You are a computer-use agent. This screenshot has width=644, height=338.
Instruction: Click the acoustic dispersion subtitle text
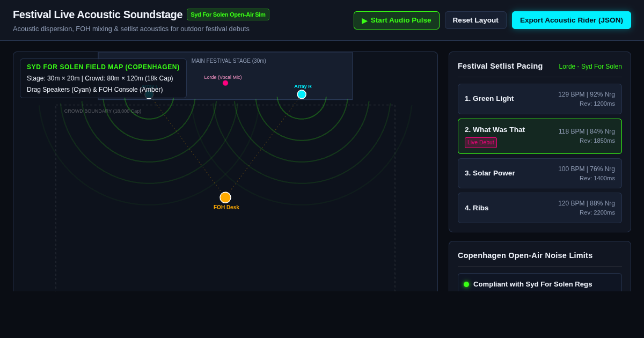point(131,29)
